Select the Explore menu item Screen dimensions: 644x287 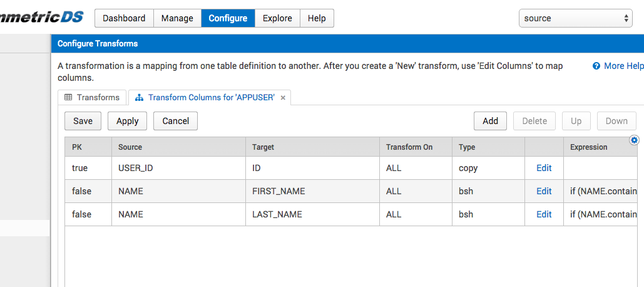277,19
